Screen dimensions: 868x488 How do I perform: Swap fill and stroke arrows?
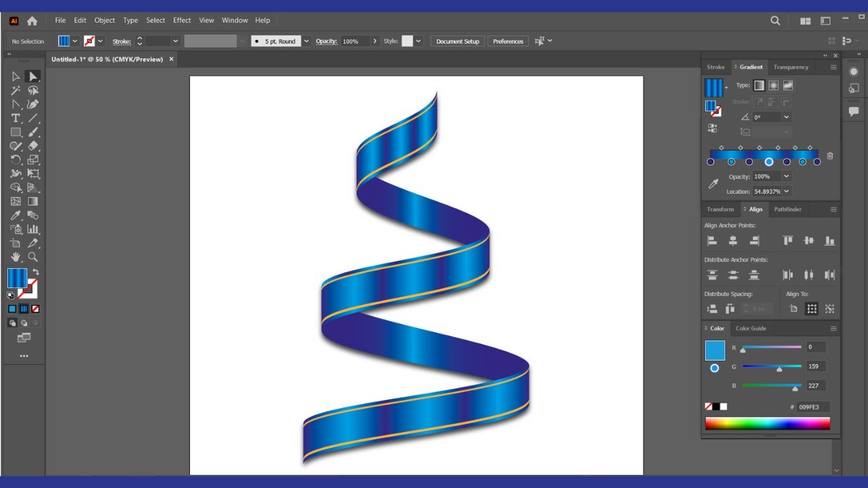pos(35,272)
